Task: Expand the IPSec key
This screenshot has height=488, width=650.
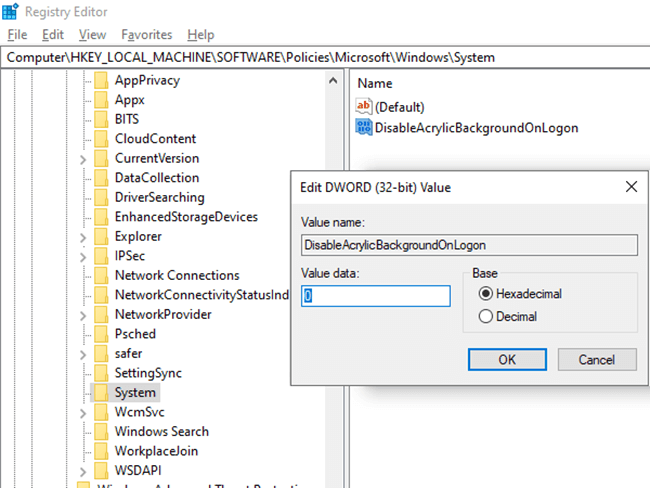Action: [x=83, y=257]
